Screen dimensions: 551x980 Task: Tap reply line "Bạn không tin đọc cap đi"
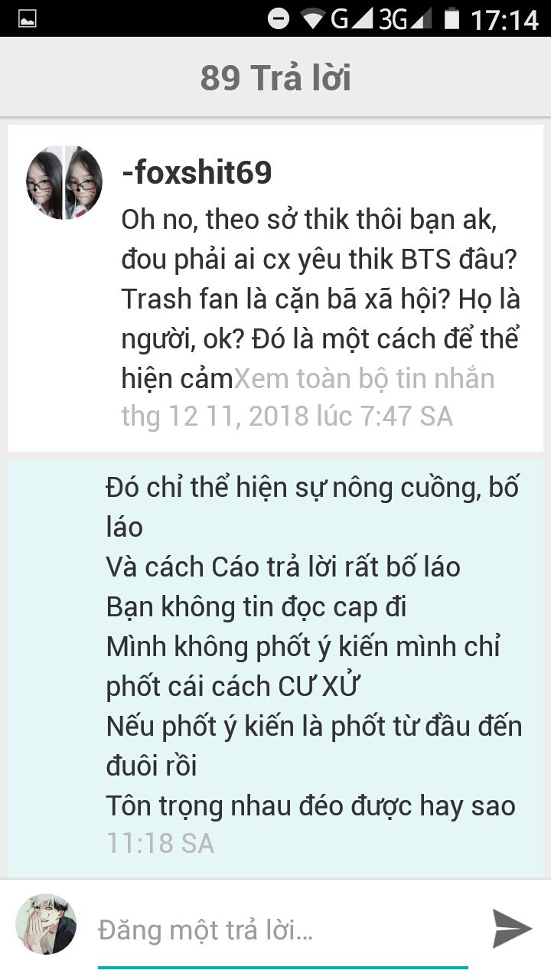tap(256, 606)
